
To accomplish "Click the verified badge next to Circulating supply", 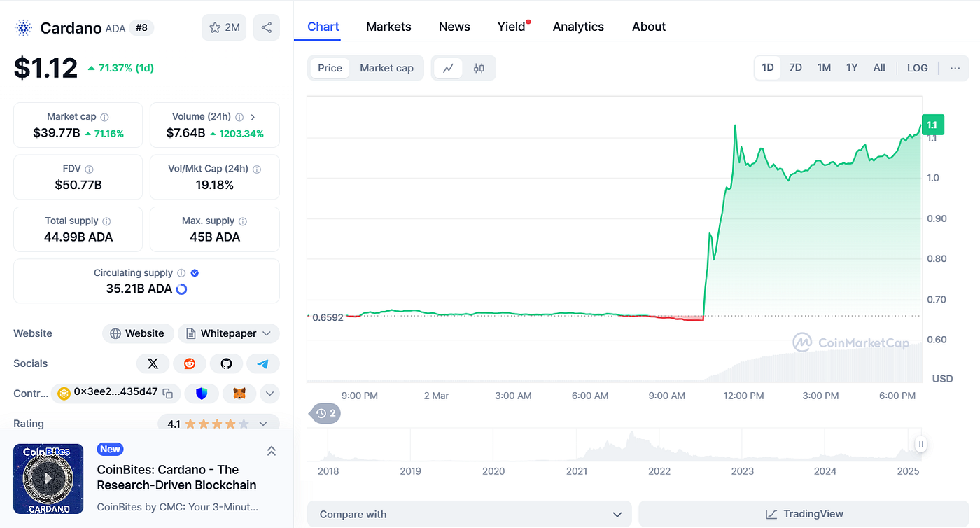I will point(195,273).
